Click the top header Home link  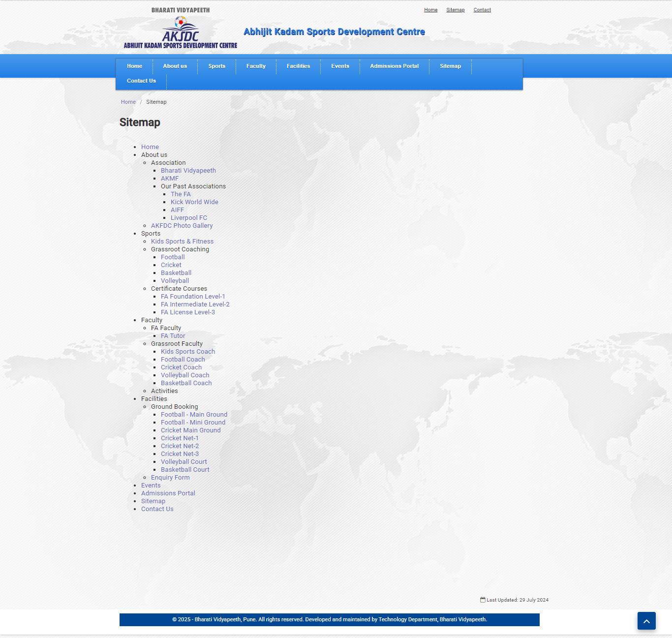click(x=430, y=10)
